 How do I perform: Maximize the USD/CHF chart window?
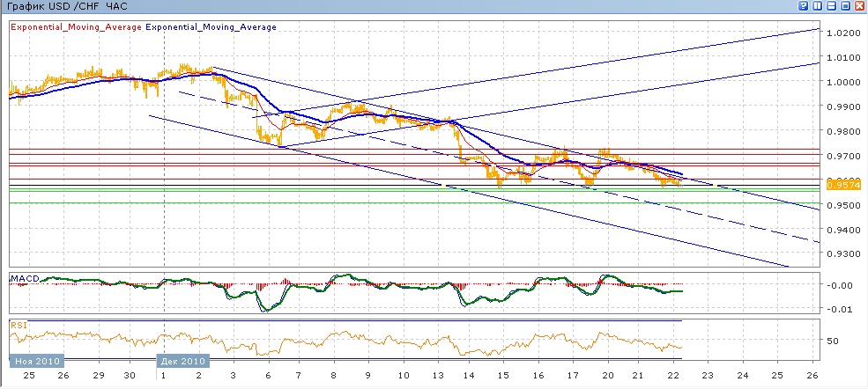(845, 5)
